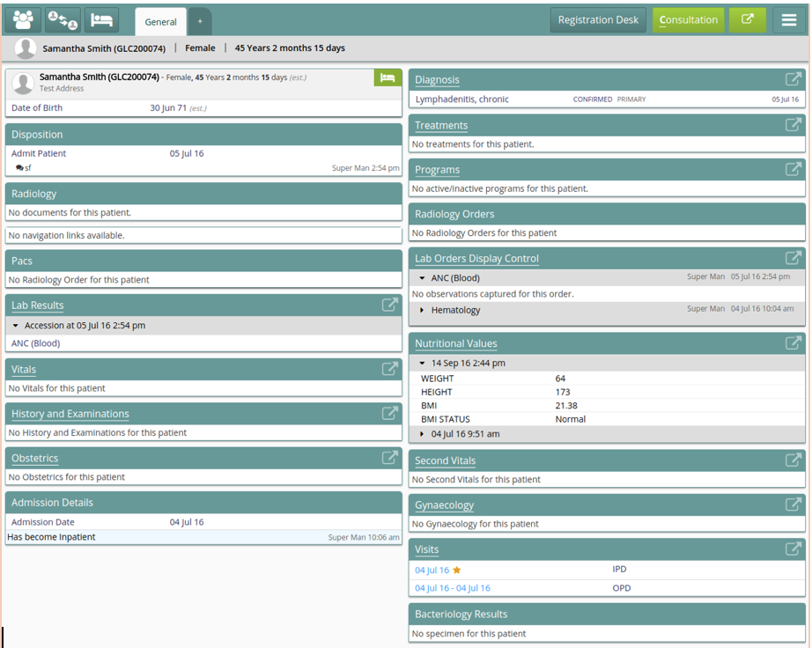Collapse the Accession at 05 Jul 16 row
The width and height of the screenshot is (812, 648).
[16, 326]
